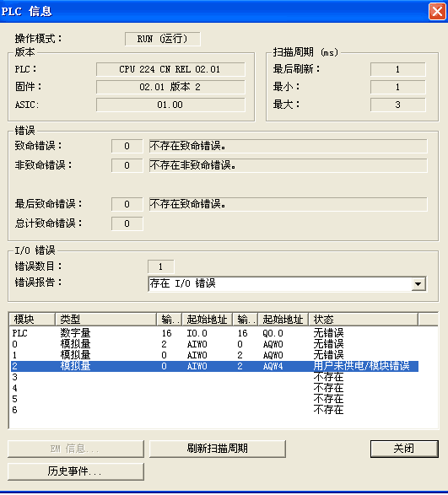Click the disabled EM 信息... button
This screenshot has width=448, height=495.
pyautogui.click(x=76, y=449)
